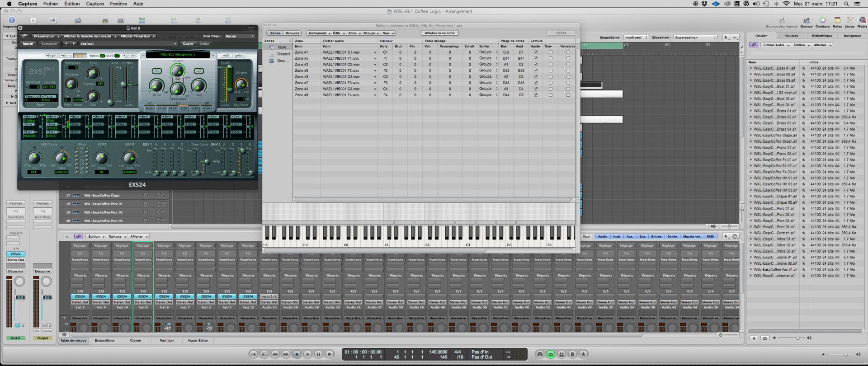Switch to the Échantillons bottom tab

tap(104, 340)
